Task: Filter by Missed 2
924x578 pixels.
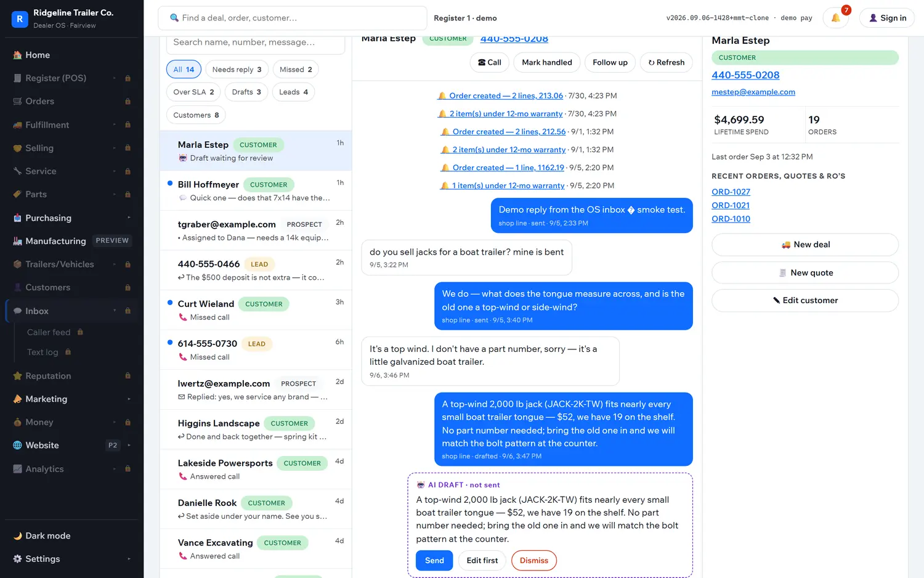Action: pyautogui.click(x=296, y=70)
